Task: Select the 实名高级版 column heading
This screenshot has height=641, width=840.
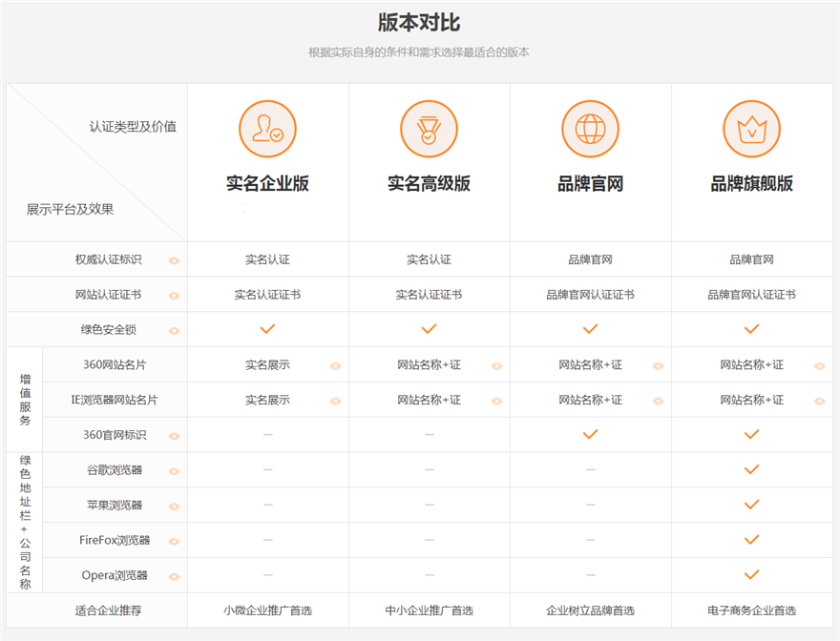Action: 430,184
